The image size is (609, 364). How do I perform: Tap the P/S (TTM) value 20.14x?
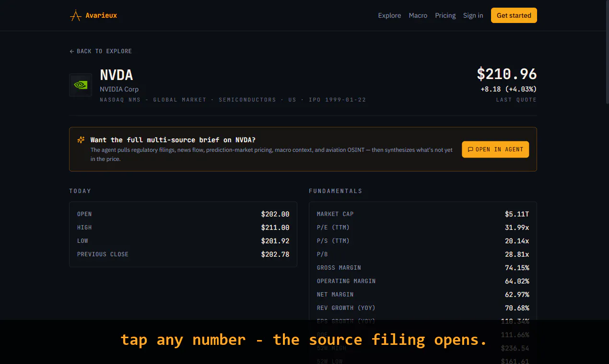coord(517,241)
